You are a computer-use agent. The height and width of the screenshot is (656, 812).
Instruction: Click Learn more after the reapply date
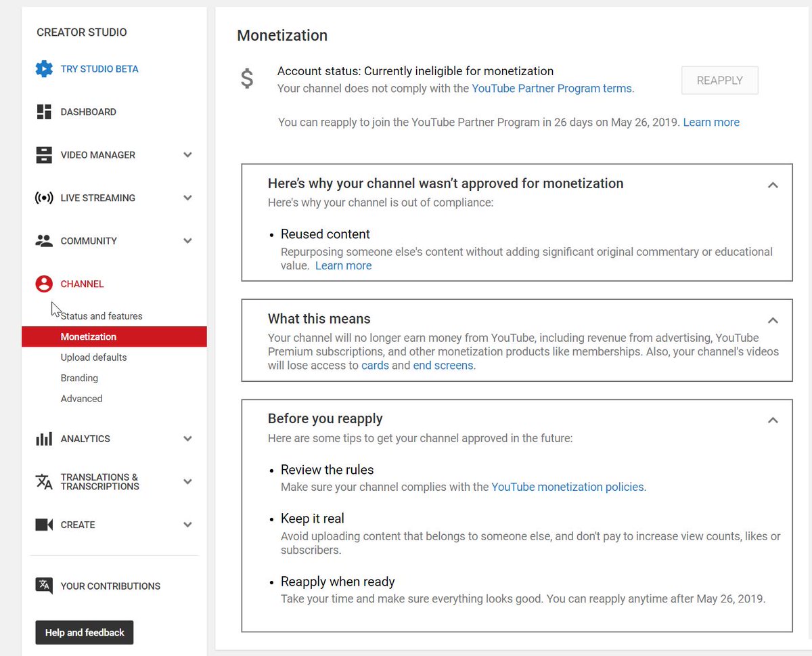(711, 123)
